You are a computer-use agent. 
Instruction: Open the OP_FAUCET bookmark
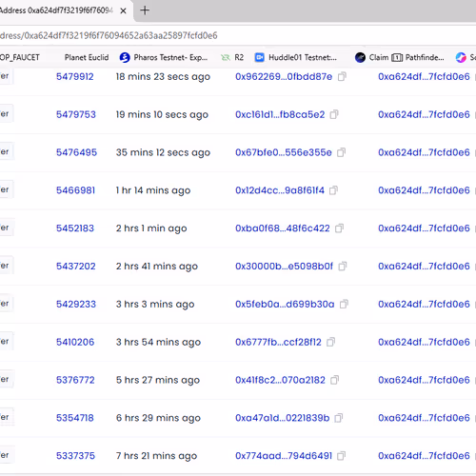coord(20,57)
